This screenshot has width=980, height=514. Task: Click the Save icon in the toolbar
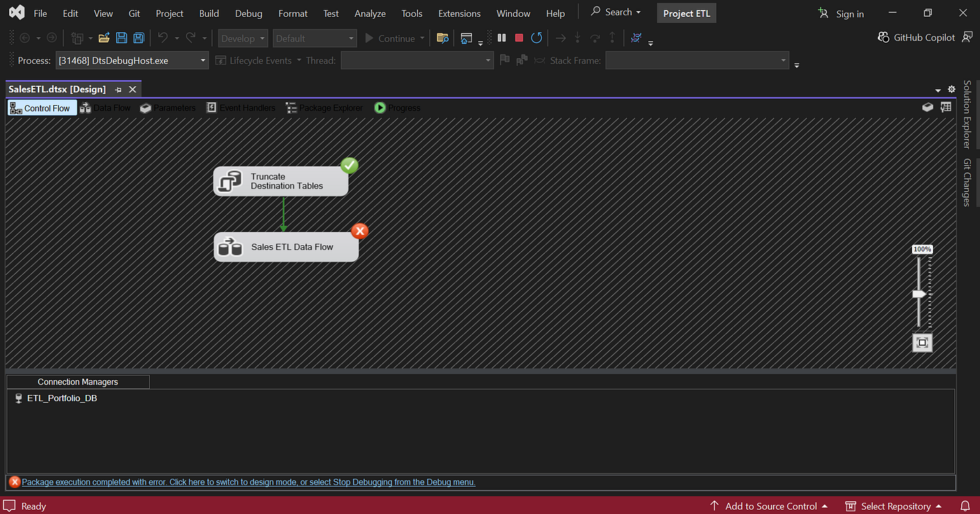pyautogui.click(x=121, y=38)
